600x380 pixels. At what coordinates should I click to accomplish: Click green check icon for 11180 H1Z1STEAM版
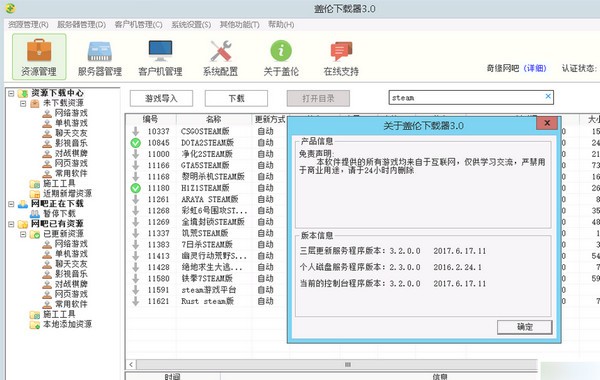(135, 188)
